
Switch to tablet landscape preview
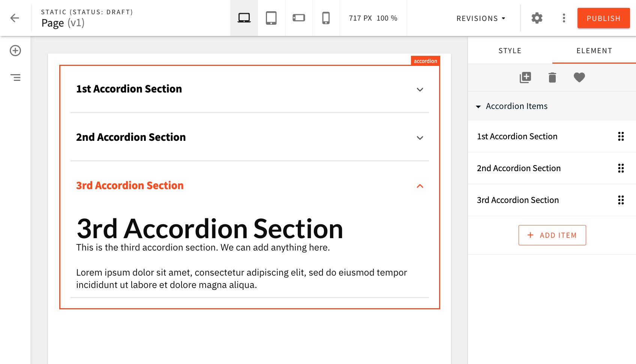298,17
